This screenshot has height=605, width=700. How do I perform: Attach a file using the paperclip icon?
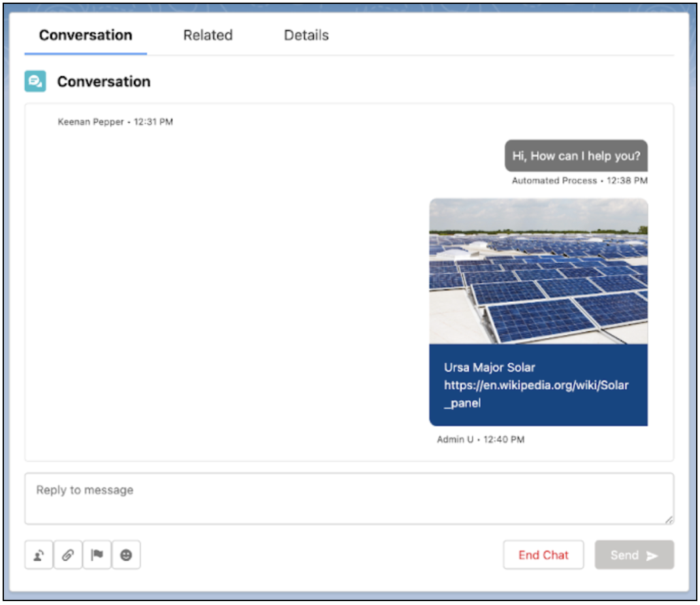pos(68,555)
